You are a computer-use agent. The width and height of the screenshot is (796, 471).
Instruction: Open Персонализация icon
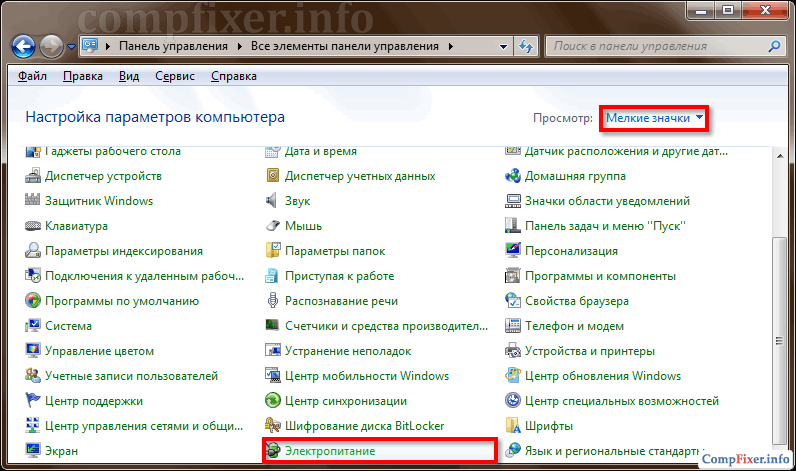coord(513,251)
